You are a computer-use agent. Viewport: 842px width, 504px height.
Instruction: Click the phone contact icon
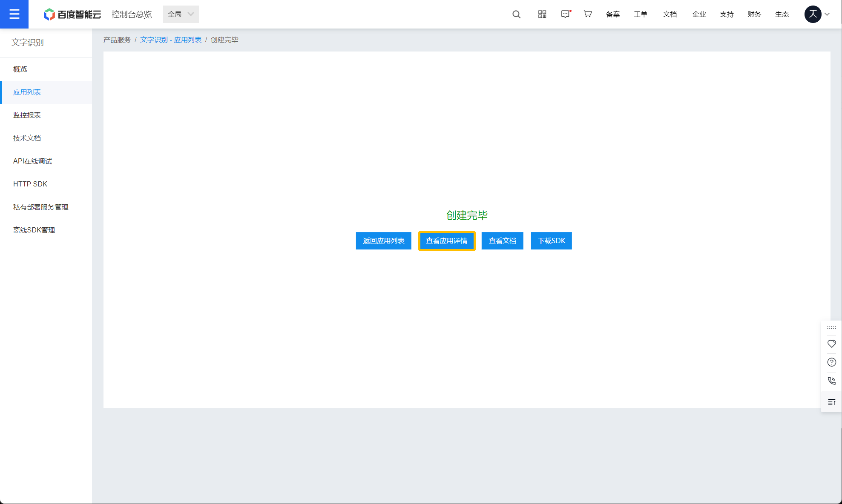point(831,381)
